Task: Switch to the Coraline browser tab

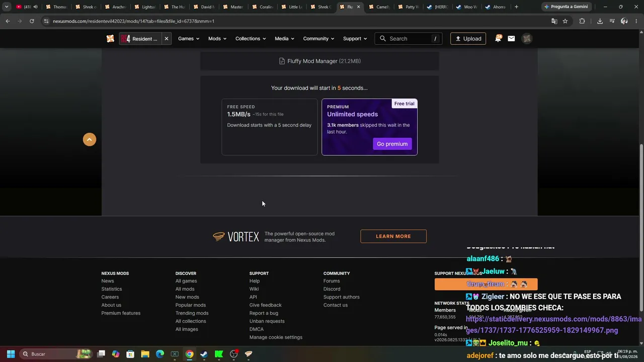Action: coord(263,7)
